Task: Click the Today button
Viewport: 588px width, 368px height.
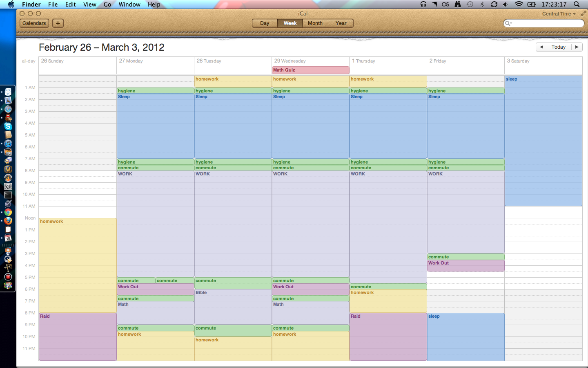Action: coord(558,47)
